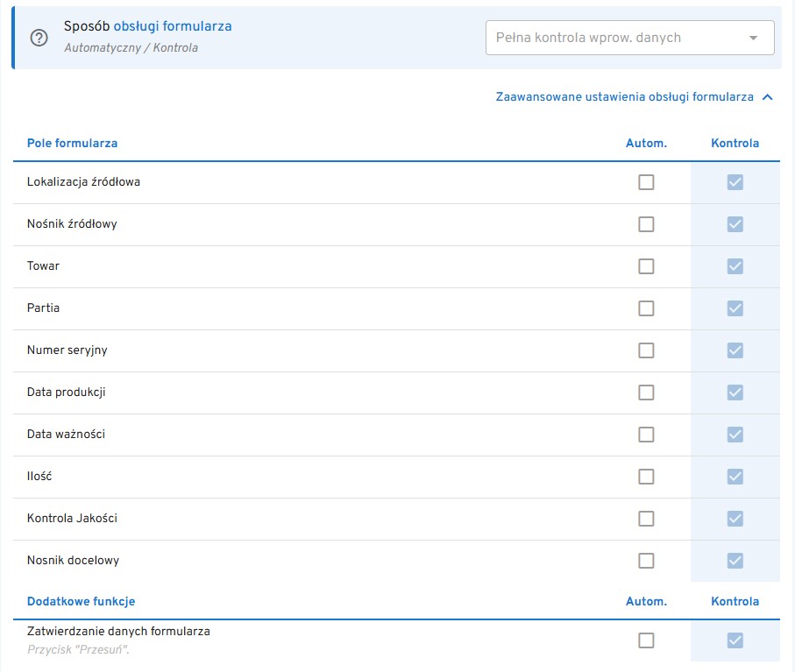795x672 pixels.
Task: Tick Autom. checkbox for Nośnik źródłowy
Action: (646, 224)
